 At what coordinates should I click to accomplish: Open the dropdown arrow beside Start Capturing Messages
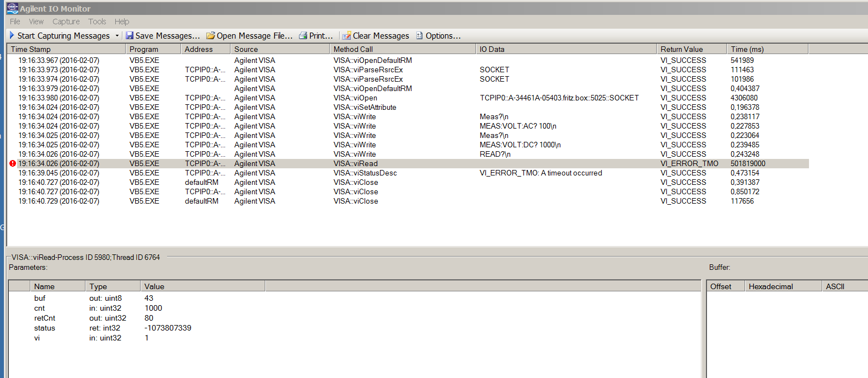(x=117, y=36)
